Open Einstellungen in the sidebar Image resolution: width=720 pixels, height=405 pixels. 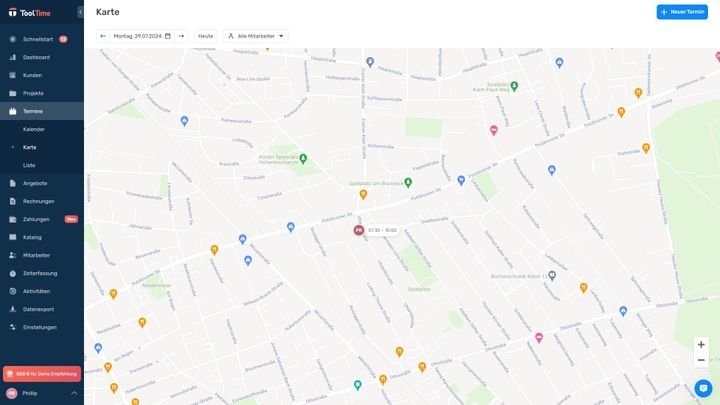point(40,327)
